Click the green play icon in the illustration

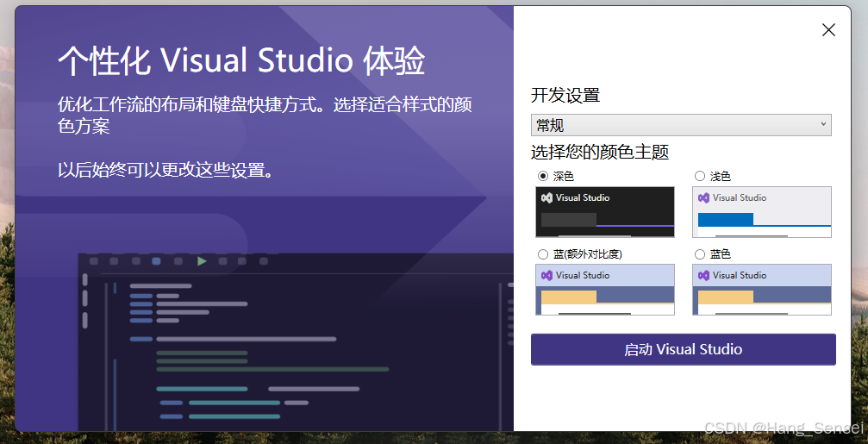pyautogui.click(x=202, y=260)
